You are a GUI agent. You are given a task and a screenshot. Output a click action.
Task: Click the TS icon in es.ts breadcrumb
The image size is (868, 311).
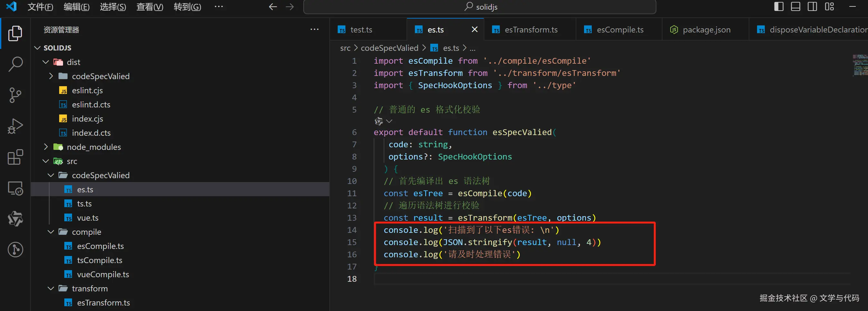coord(435,48)
